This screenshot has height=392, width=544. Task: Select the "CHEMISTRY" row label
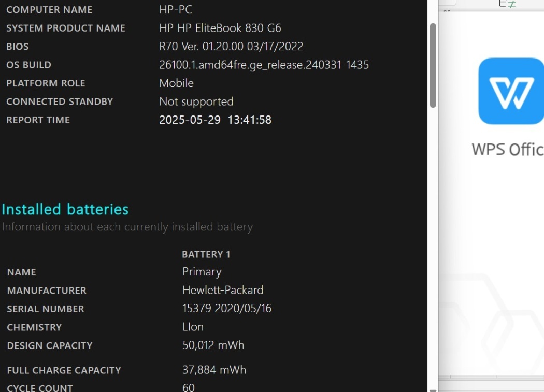tap(34, 327)
